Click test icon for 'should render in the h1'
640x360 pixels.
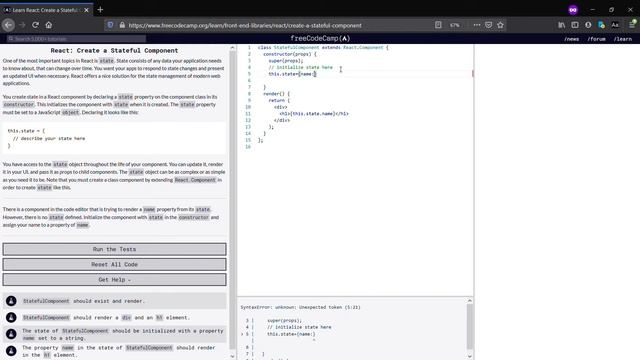(x=11, y=351)
